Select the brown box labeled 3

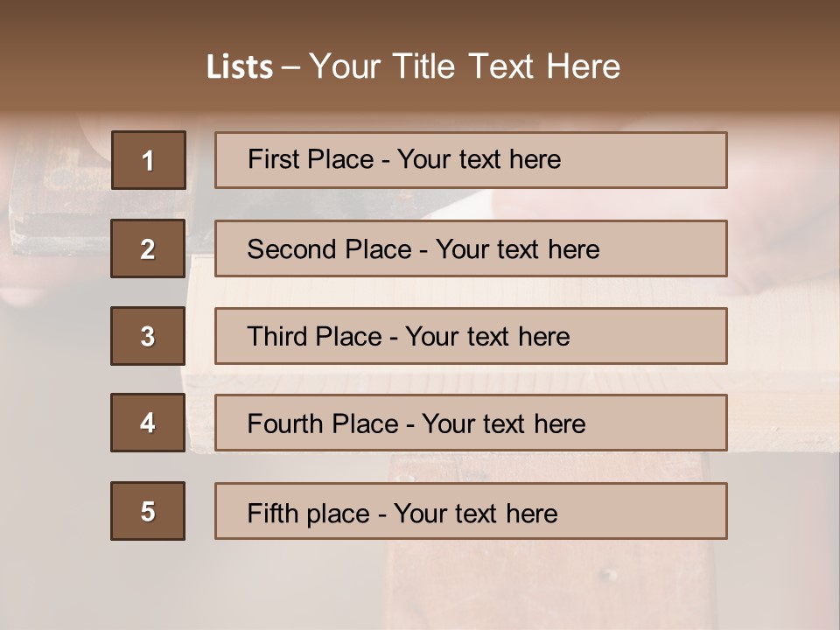pos(148,336)
